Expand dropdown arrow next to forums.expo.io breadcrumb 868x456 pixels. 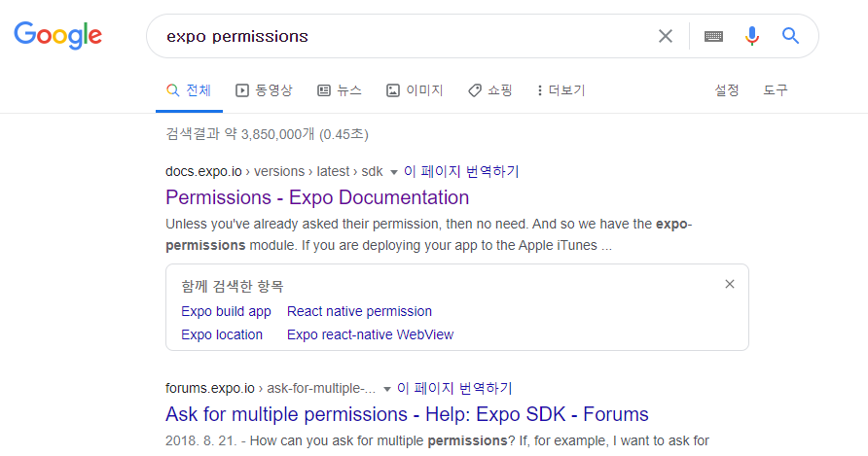(387, 389)
